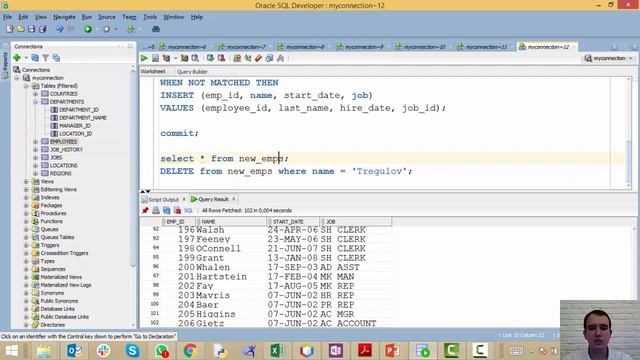
Task: Expand the Views node in tree
Action: 26,182
